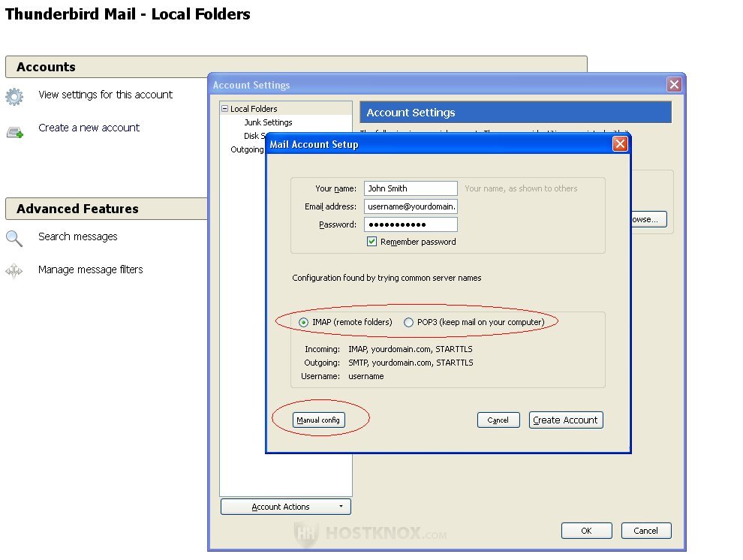Open Create a new account link
Viewport: 743px width, 560px height.
tap(89, 128)
